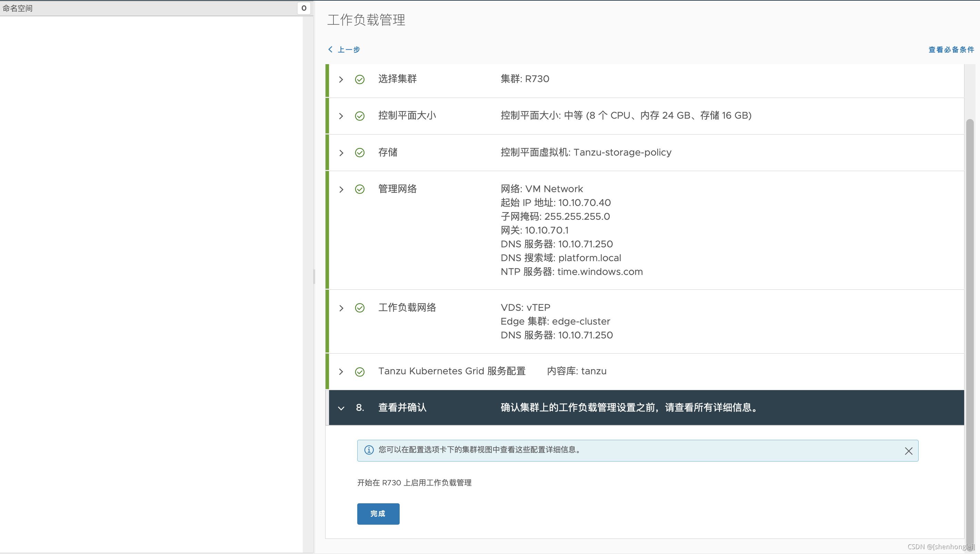This screenshot has width=980, height=554.
Task: Click the 0 counter in 命名空间 panel
Action: pos(303,8)
